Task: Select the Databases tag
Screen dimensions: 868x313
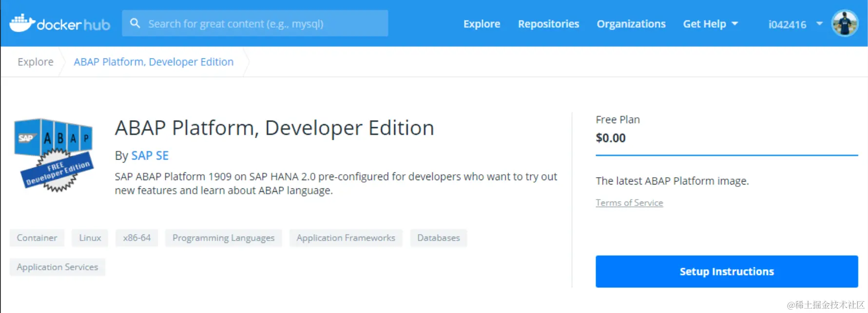Action: (x=439, y=238)
